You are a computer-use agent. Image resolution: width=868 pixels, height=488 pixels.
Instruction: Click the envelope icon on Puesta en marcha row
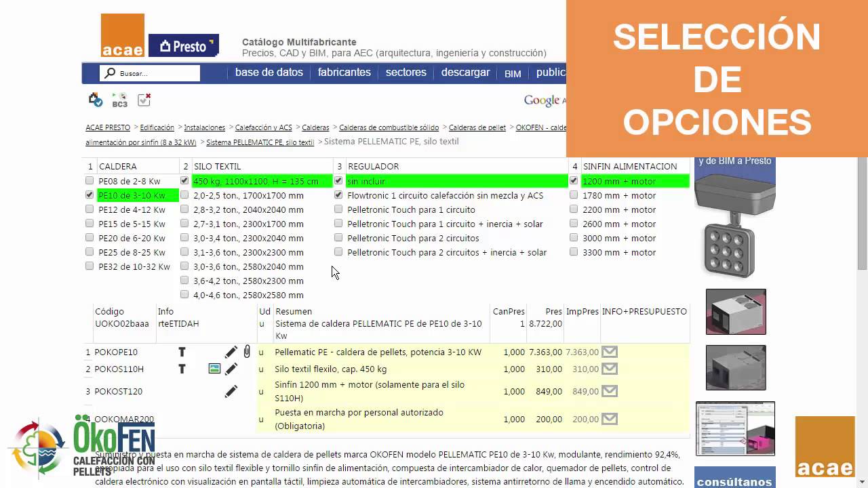[x=610, y=419]
